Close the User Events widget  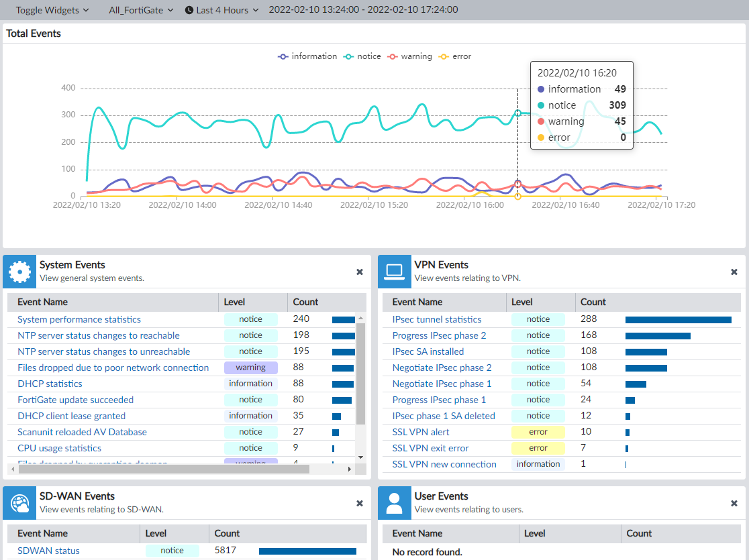(x=734, y=503)
